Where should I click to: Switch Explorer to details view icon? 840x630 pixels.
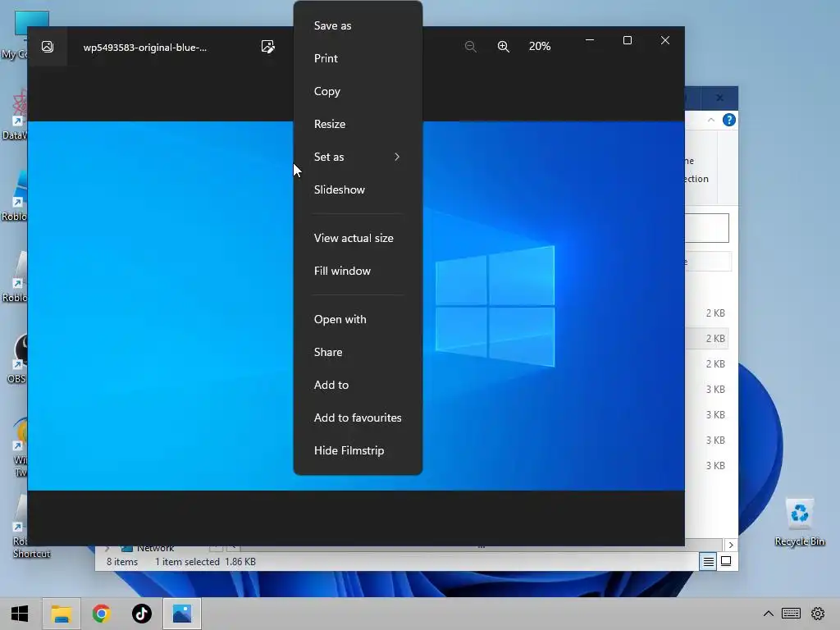point(708,561)
